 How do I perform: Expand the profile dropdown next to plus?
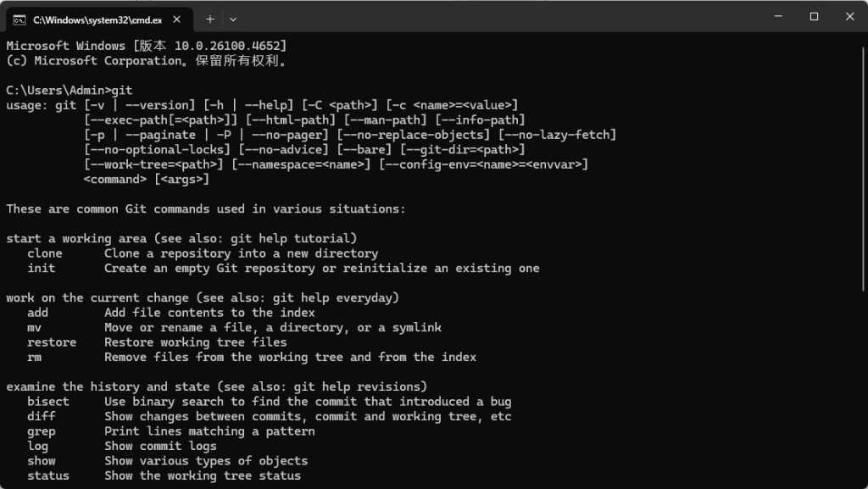point(233,19)
